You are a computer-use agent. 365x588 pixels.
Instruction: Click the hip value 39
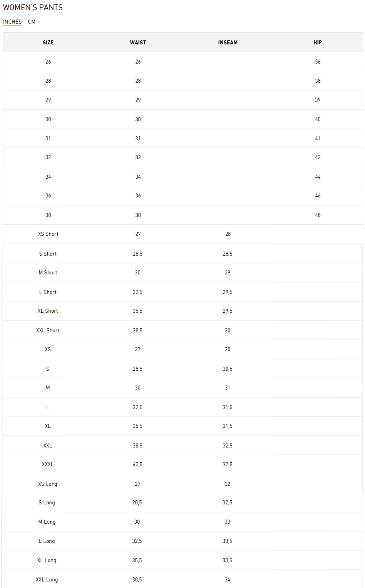(x=317, y=100)
